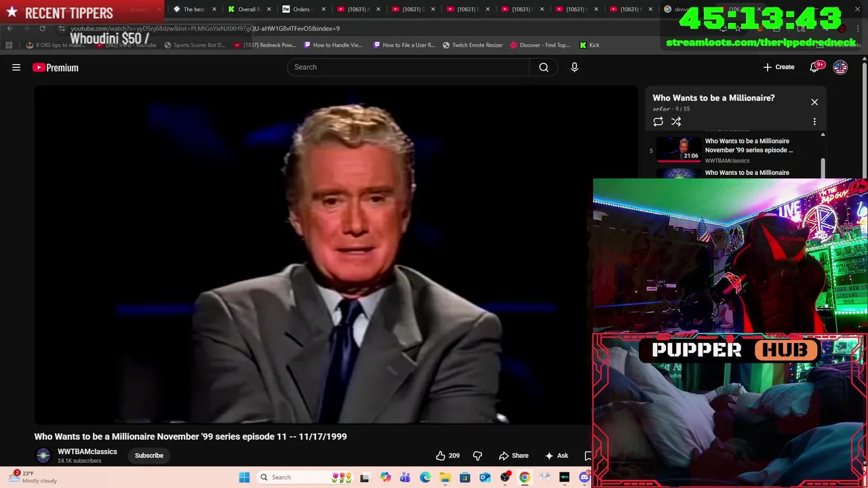Open the playlist video with 21:06 thumbnail
Viewport: 868px width, 488px height.
point(679,149)
